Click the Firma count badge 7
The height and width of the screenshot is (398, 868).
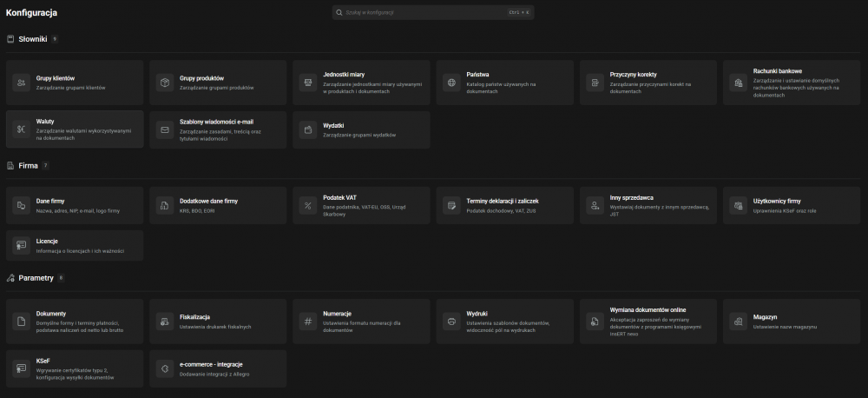(45, 165)
